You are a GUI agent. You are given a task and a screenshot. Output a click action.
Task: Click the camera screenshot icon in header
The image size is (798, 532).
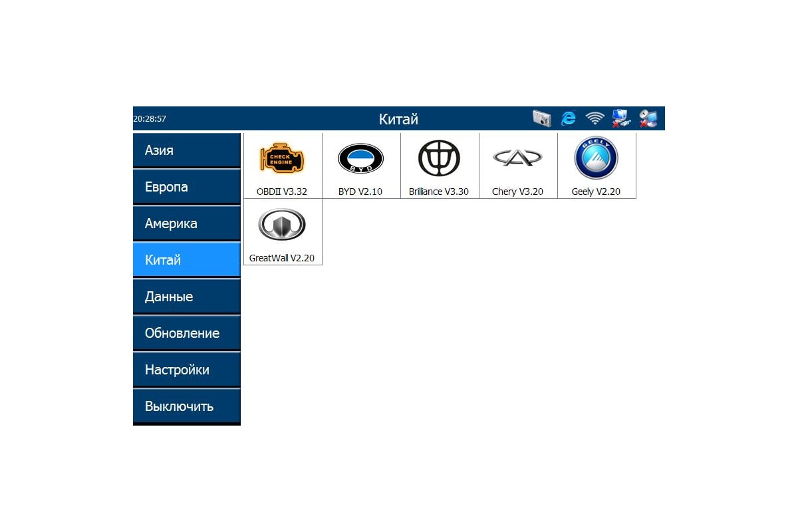542,118
